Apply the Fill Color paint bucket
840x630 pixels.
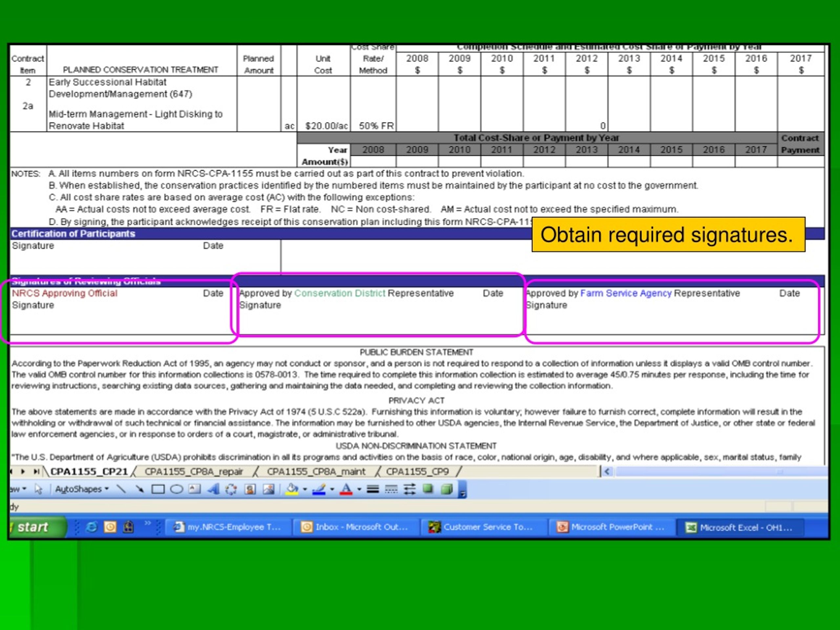coord(292,489)
